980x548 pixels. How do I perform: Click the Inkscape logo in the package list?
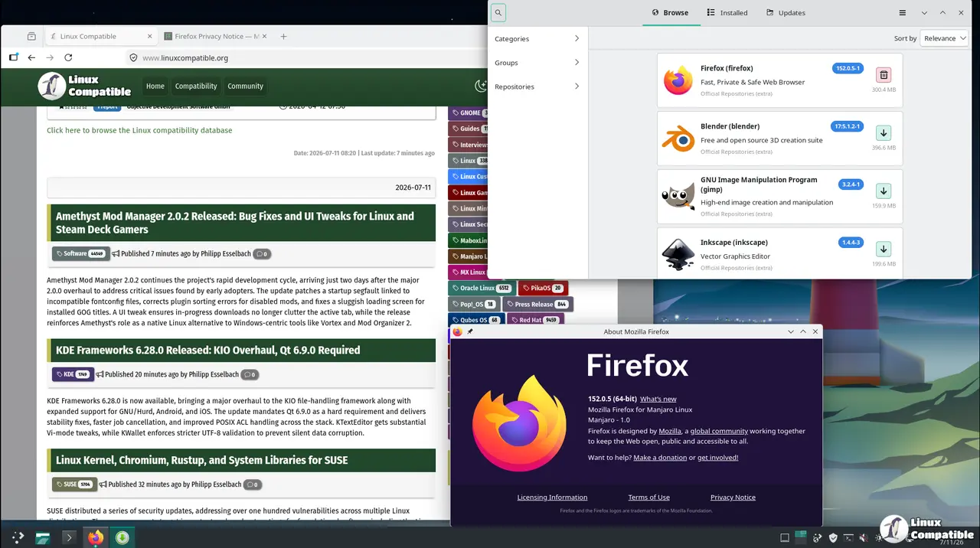[x=678, y=254]
